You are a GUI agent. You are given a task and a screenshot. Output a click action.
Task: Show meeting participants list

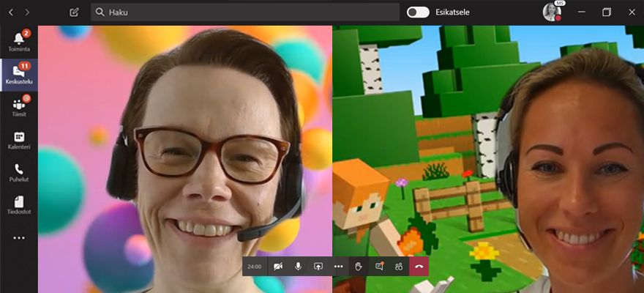point(399,267)
